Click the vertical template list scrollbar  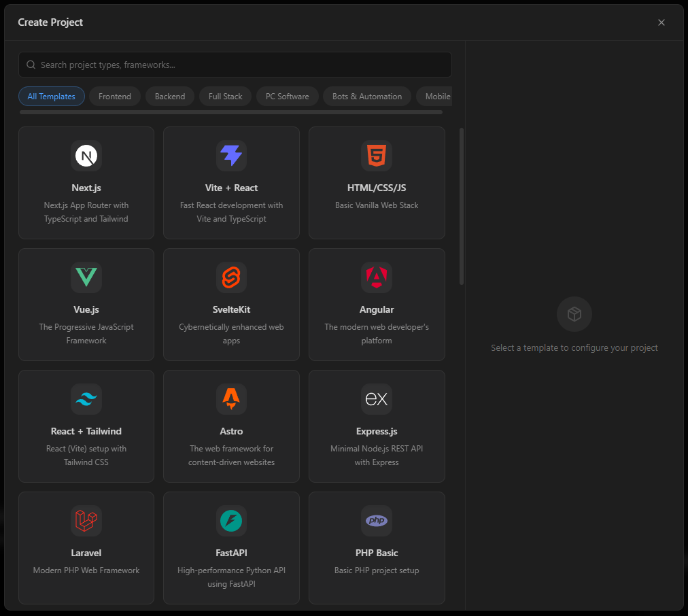point(461,206)
